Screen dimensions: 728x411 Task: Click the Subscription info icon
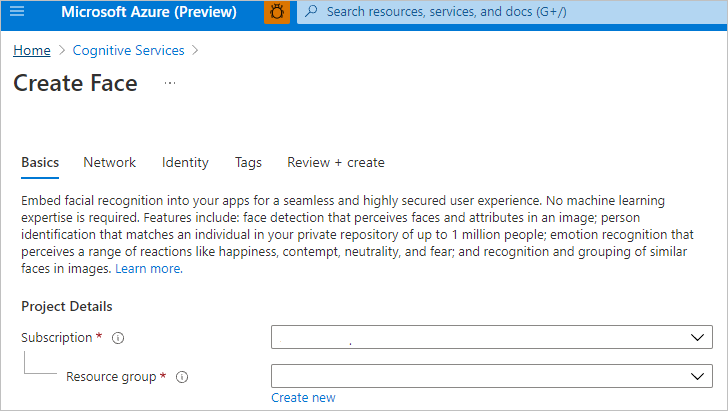tap(118, 338)
